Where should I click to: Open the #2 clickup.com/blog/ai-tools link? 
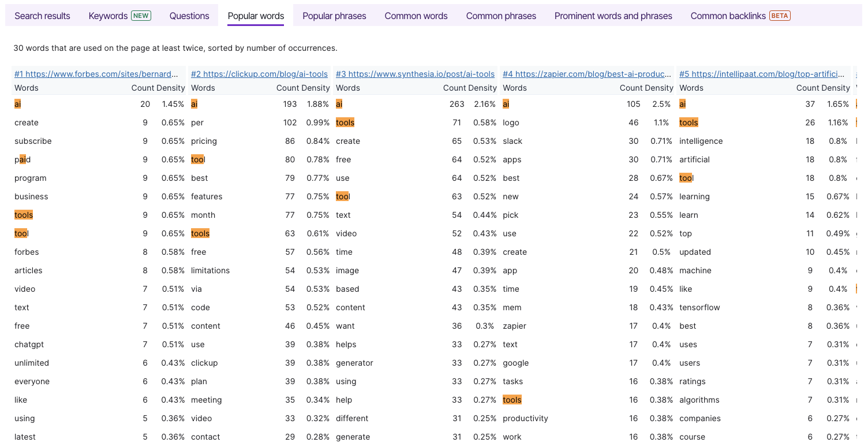click(x=259, y=74)
